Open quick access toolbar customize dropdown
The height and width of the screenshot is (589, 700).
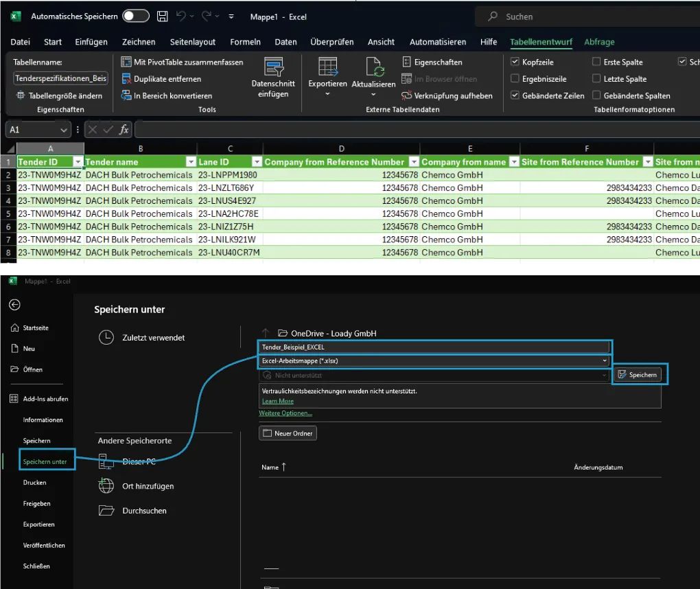click(x=231, y=16)
